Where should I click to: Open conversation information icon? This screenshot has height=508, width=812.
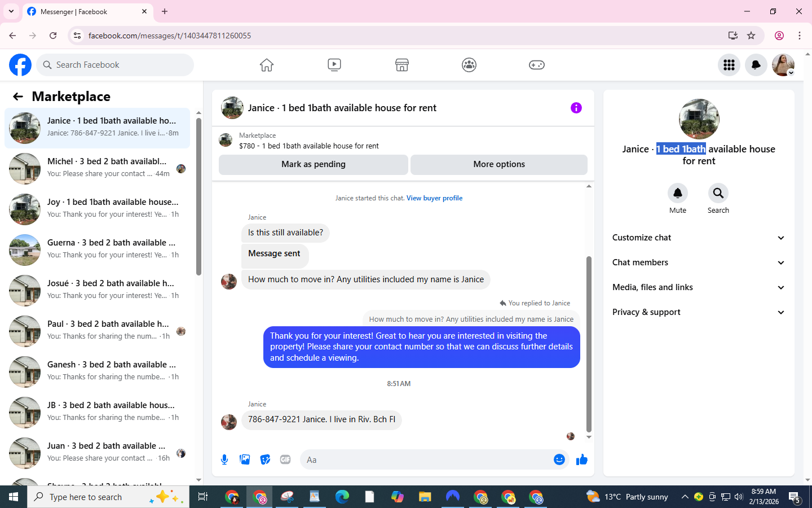click(x=576, y=108)
